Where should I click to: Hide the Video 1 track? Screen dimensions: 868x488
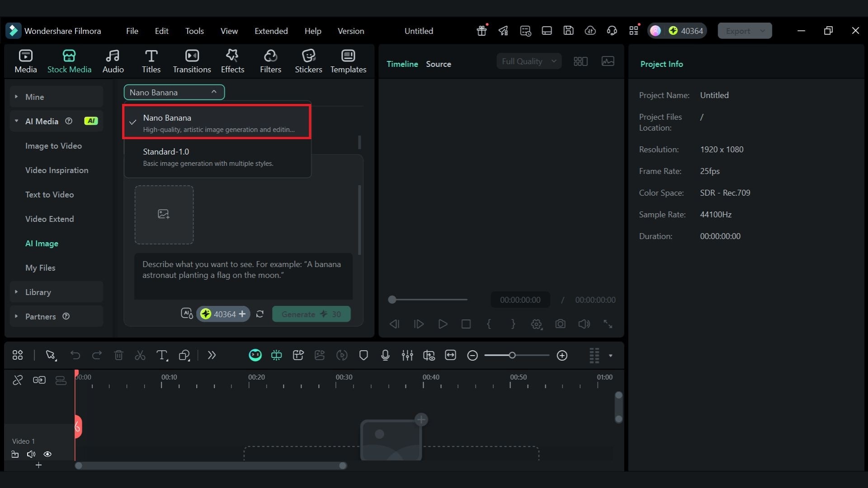(x=47, y=454)
